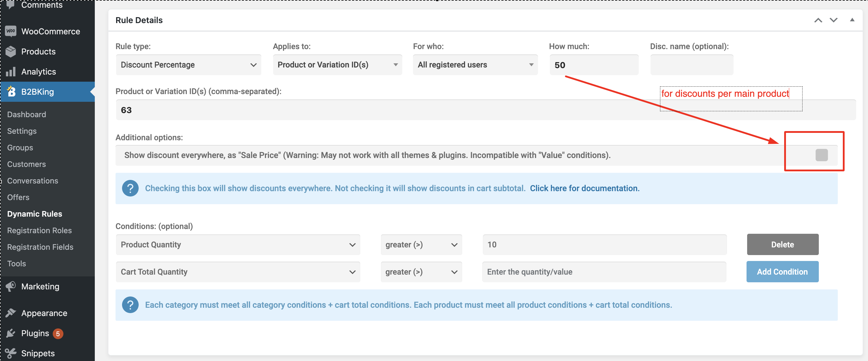Click the Appearance paintbrush icon
Image resolution: width=868 pixels, height=361 pixels.
click(11, 313)
